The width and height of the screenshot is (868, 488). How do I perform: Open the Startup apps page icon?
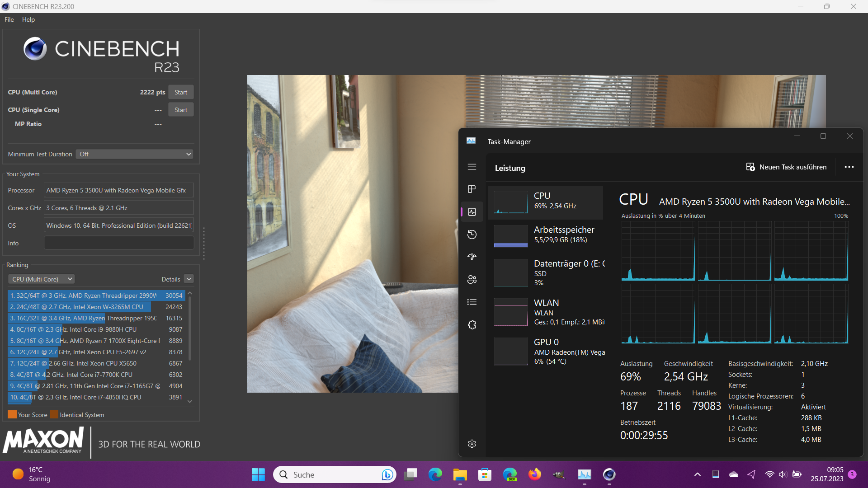[x=472, y=257]
